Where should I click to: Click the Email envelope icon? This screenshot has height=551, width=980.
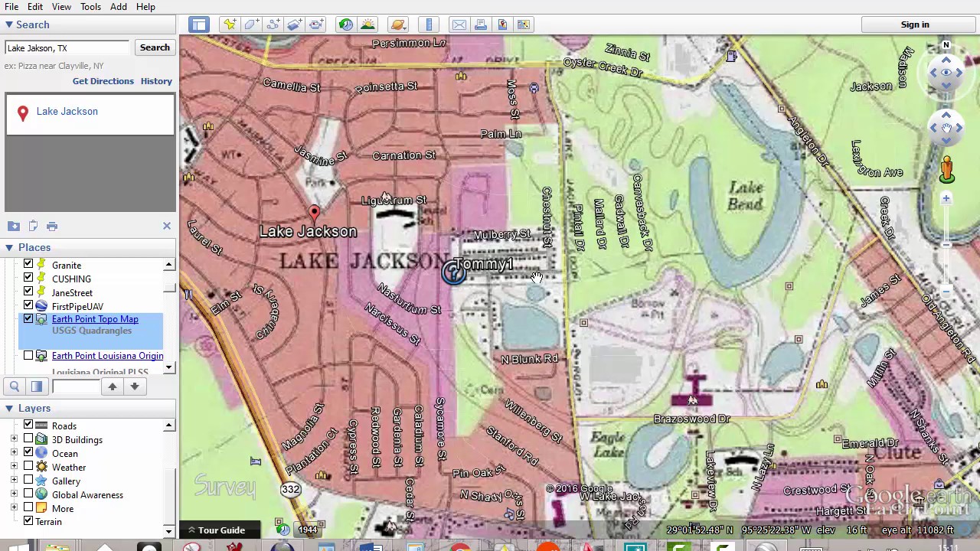(459, 24)
